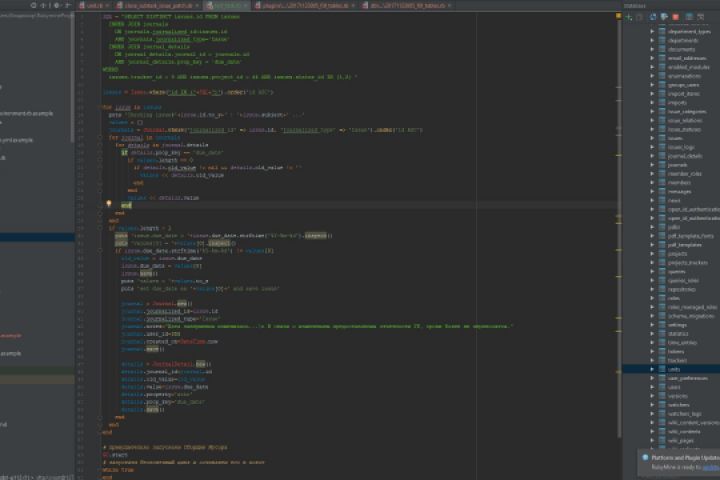The image size is (720, 480).
Task: Collapse the 'for journal in journals' code block
Action: pyautogui.click(x=100, y=137)
